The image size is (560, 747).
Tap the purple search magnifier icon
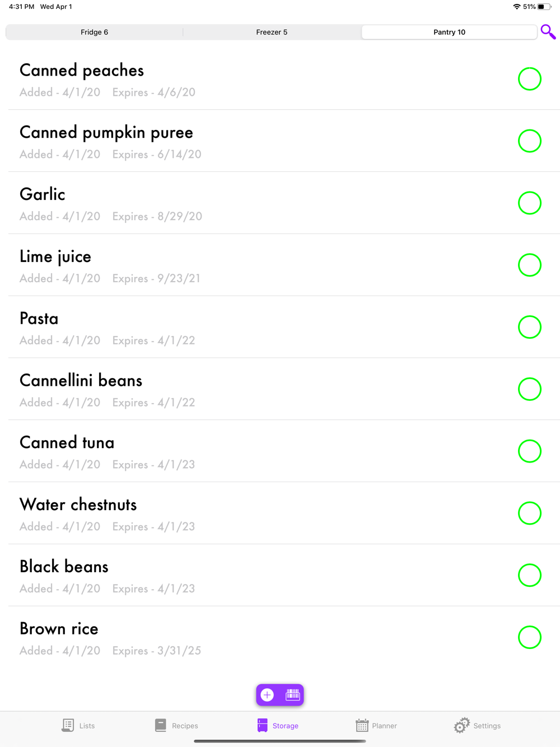point(548,32)
